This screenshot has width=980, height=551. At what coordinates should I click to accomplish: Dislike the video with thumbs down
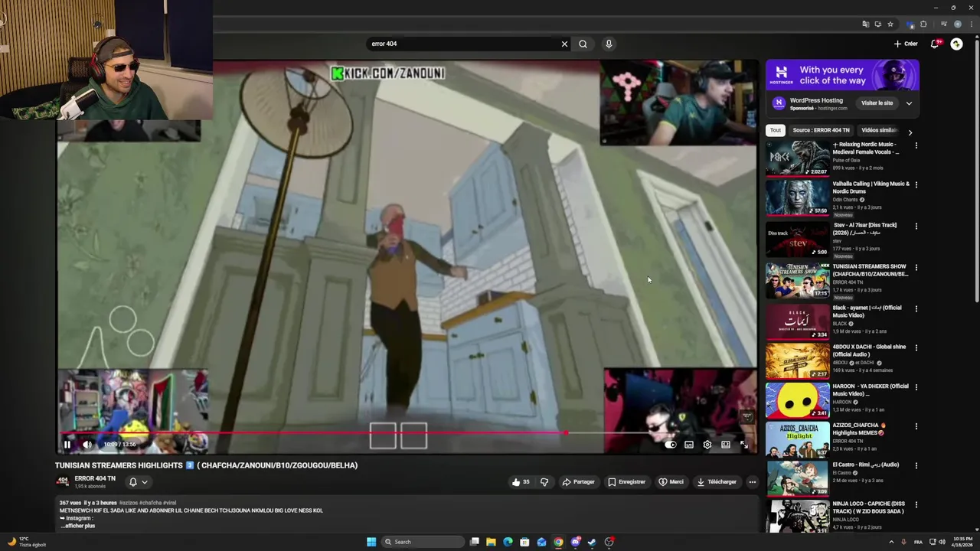pos(544,482)
